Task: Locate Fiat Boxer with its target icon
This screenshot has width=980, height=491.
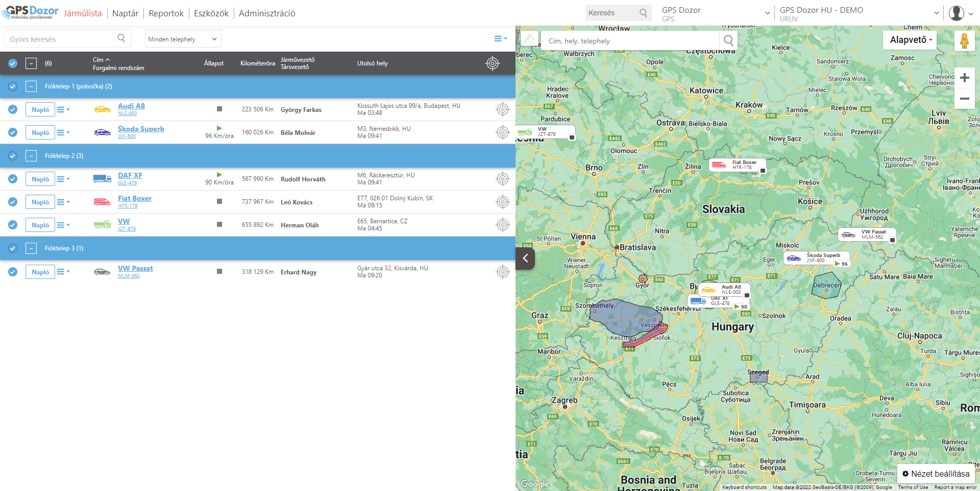Action: [503, 202]
